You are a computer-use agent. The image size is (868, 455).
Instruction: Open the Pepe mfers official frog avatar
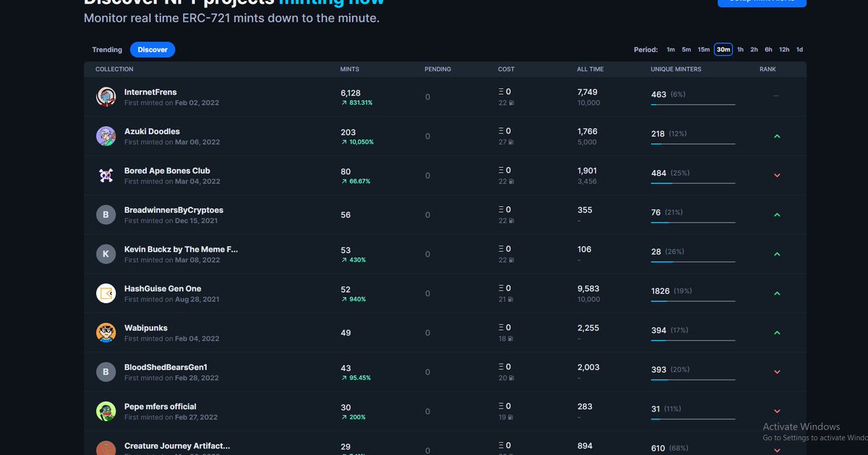pos(106,411)
